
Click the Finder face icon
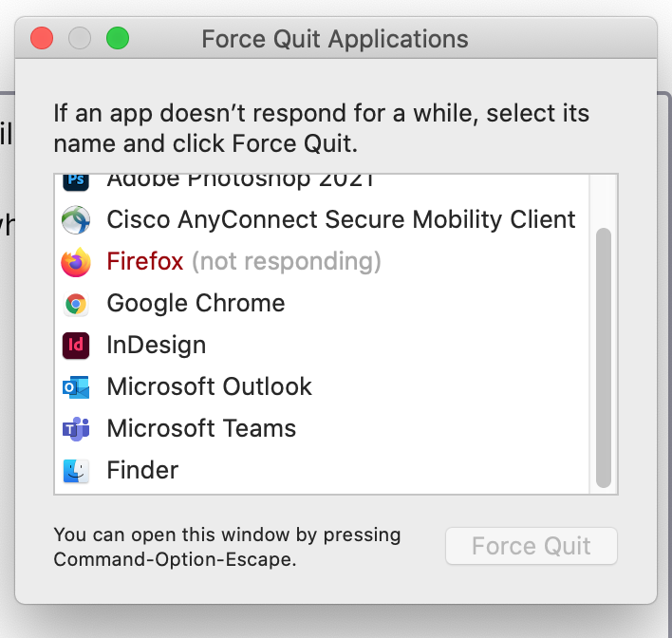[76, 471]
